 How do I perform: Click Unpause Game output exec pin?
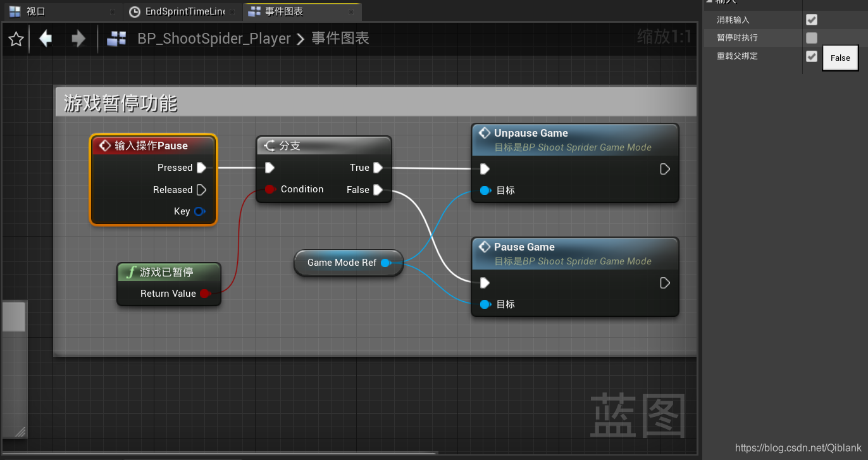(665, 169)
